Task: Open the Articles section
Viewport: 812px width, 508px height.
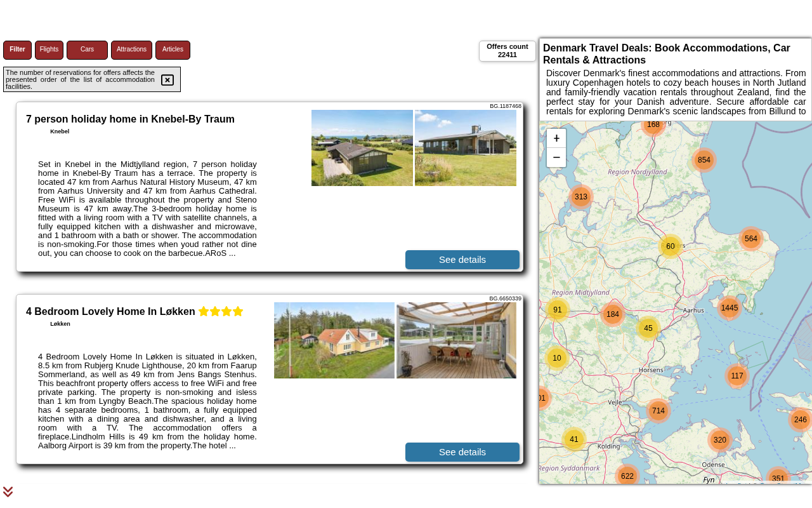Action: coord(173,50)
